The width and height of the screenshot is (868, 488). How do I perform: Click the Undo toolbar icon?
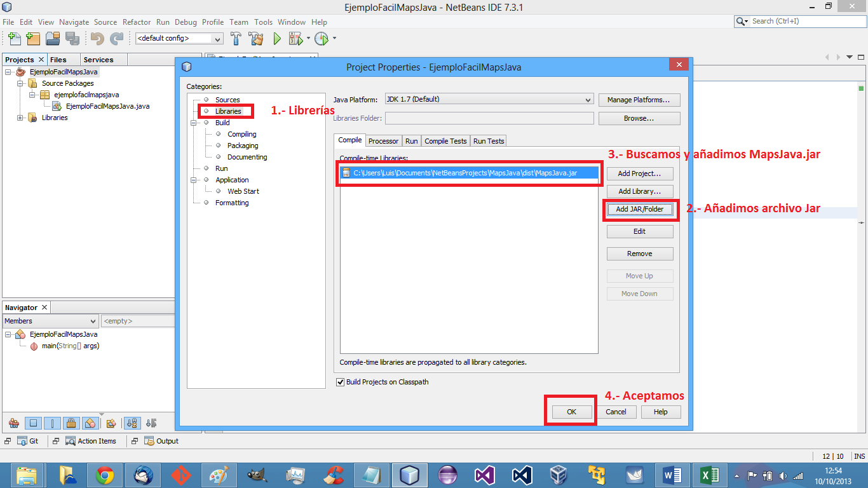click(x=97, y=39)
